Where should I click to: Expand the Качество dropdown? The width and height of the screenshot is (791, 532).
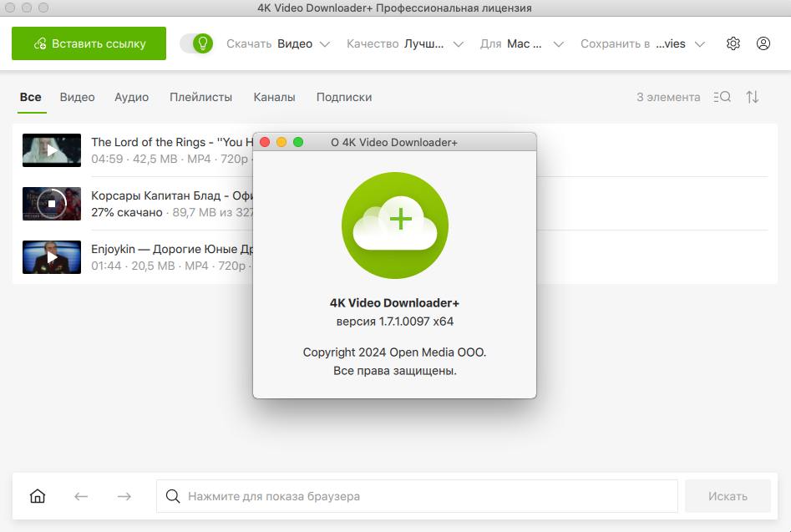(x=404, y=44)
